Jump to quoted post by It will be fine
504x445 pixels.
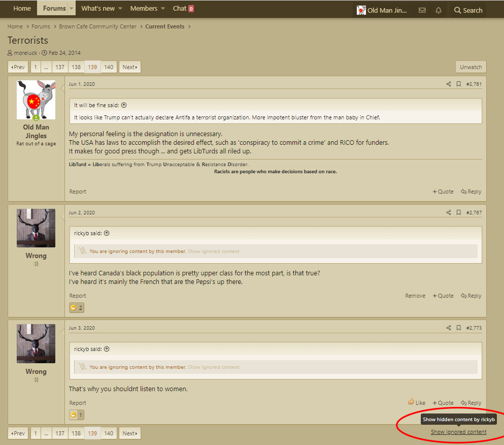pyautogui.click(x=124, y=105)
